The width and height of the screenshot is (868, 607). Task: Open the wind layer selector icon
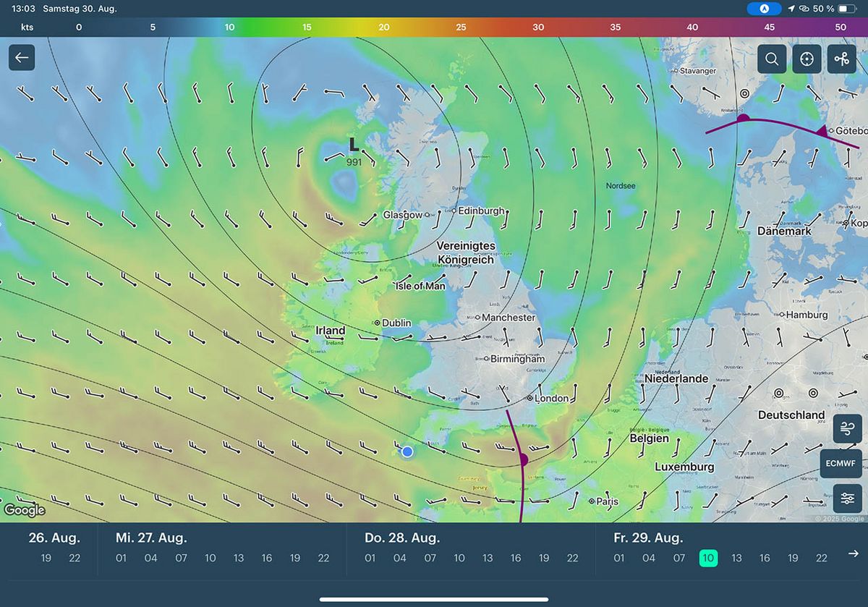(x=848, y=428)
